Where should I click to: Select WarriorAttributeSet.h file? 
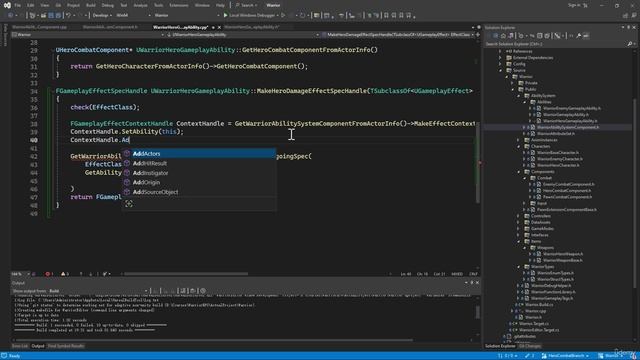[x=556, y=133]
